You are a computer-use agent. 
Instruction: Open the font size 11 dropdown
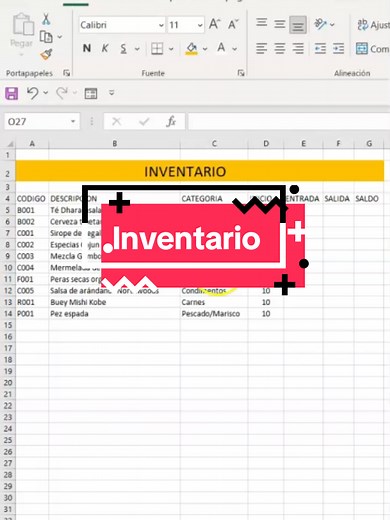point(200,25)
